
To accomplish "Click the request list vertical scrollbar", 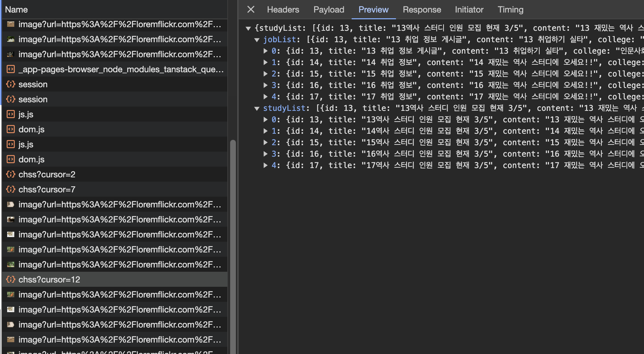I will coord(233,247).
